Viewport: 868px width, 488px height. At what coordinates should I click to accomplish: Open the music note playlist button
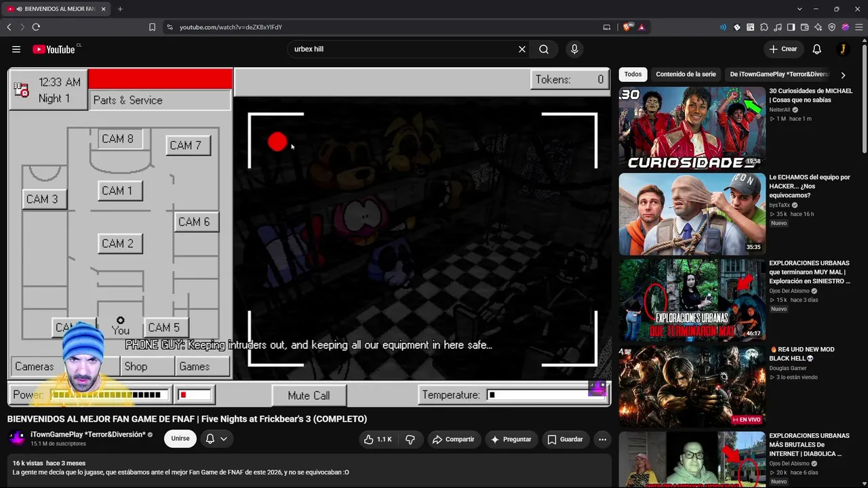(x=778, y=27)
